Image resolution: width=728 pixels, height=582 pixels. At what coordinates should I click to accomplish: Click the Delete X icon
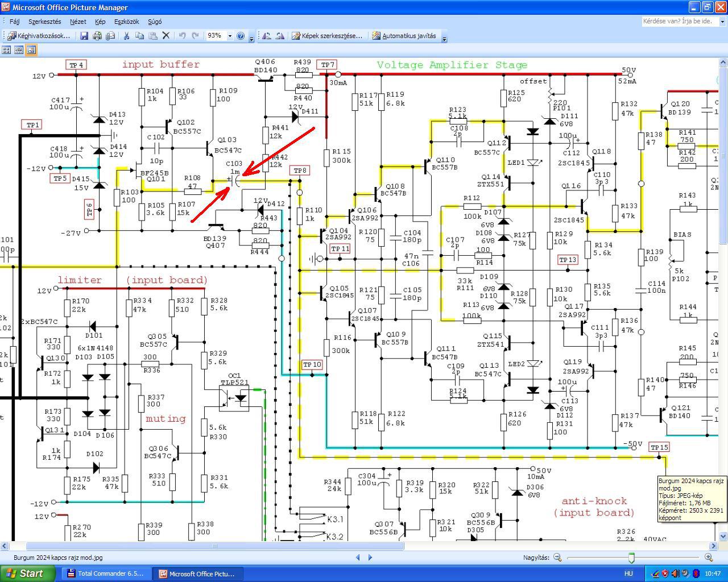[166, 36]
